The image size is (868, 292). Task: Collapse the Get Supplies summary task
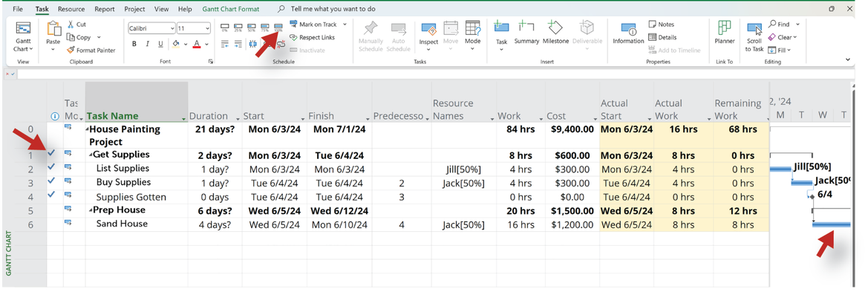click(91, 155)
